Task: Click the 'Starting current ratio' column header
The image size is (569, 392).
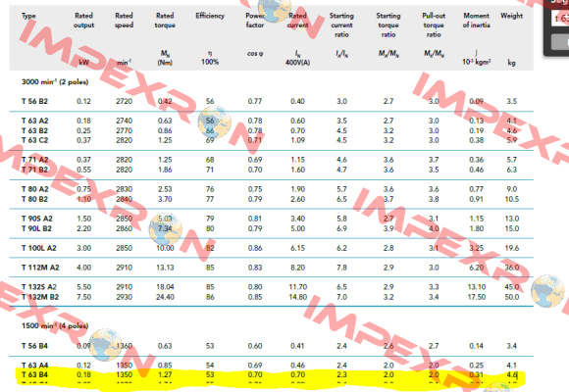Action: pos(341,25)
